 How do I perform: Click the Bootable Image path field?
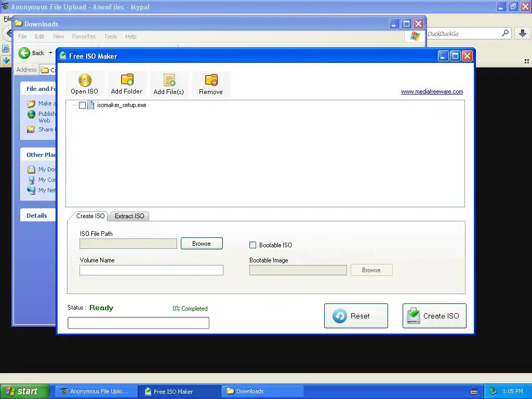[298, 270]
